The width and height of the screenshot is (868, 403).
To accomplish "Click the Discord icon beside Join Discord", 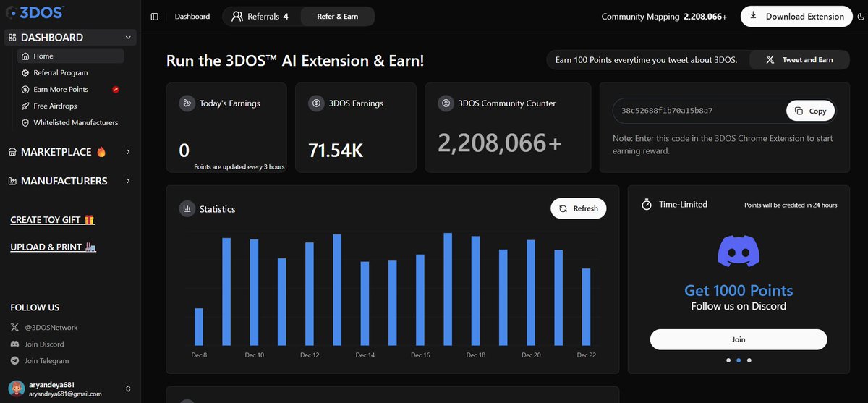I will [15, 344].
